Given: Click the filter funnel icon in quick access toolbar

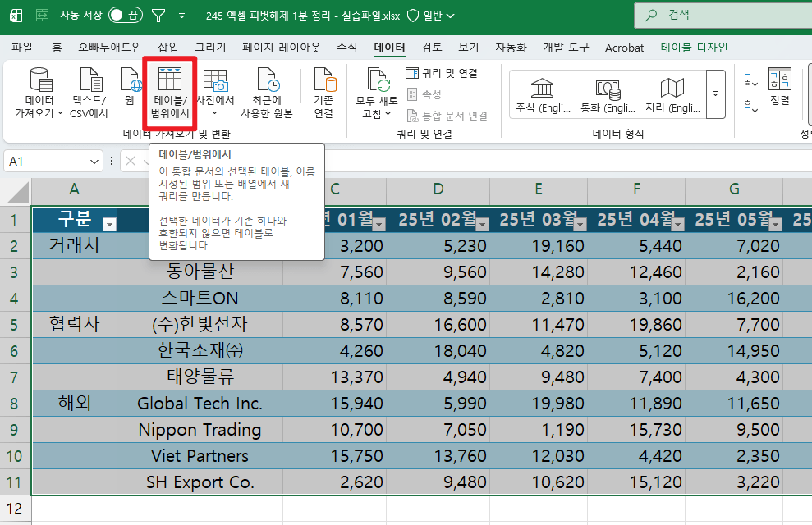Looking at the screenshot, I should [158, 16].
